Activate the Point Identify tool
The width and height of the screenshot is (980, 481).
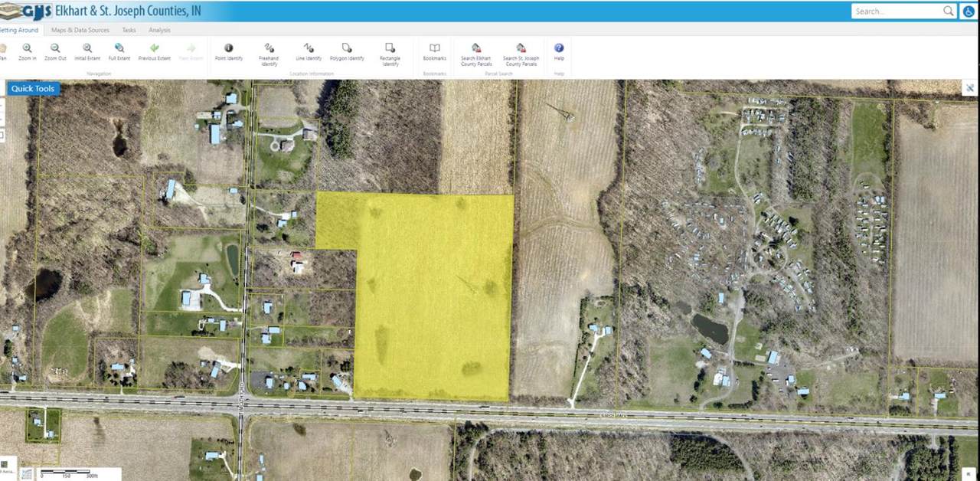[228, 51]
